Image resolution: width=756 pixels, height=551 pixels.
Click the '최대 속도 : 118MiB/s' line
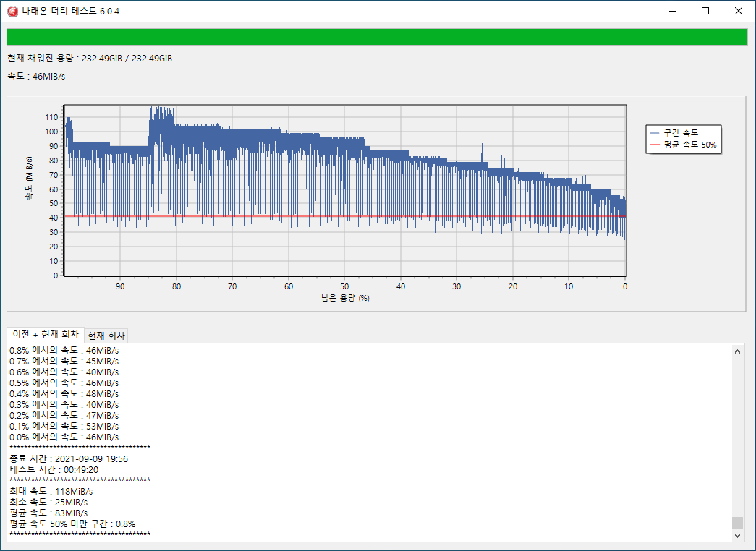click(x=51, y=491)
